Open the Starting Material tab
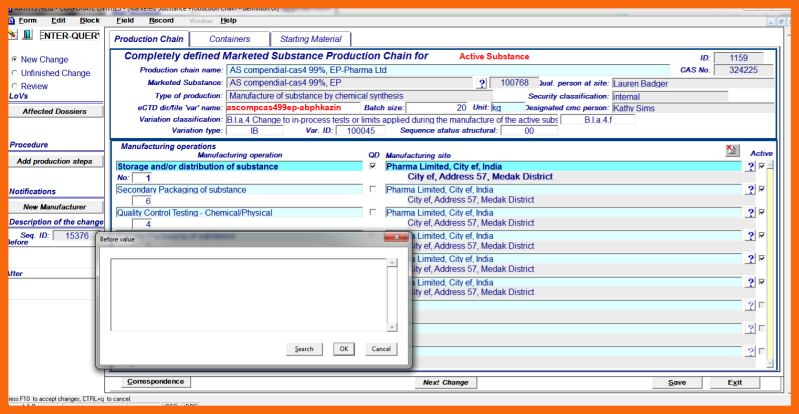799x414 pixels. 310,38
